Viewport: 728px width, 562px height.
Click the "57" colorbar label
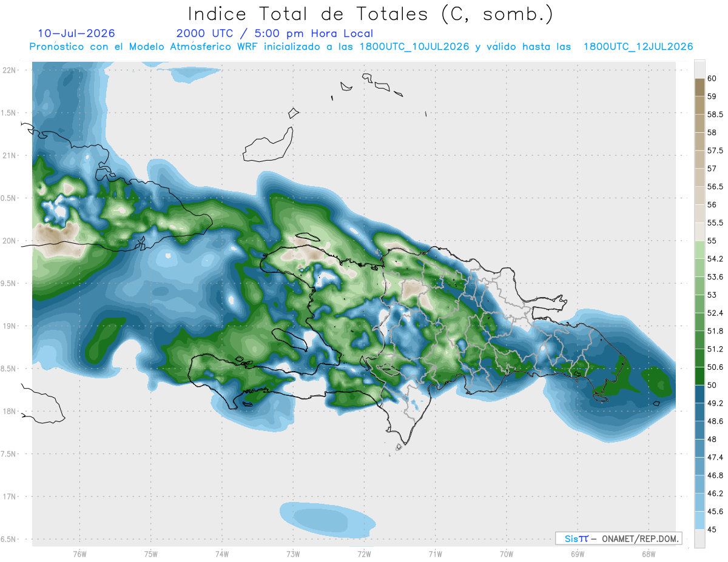pos(712,169)
